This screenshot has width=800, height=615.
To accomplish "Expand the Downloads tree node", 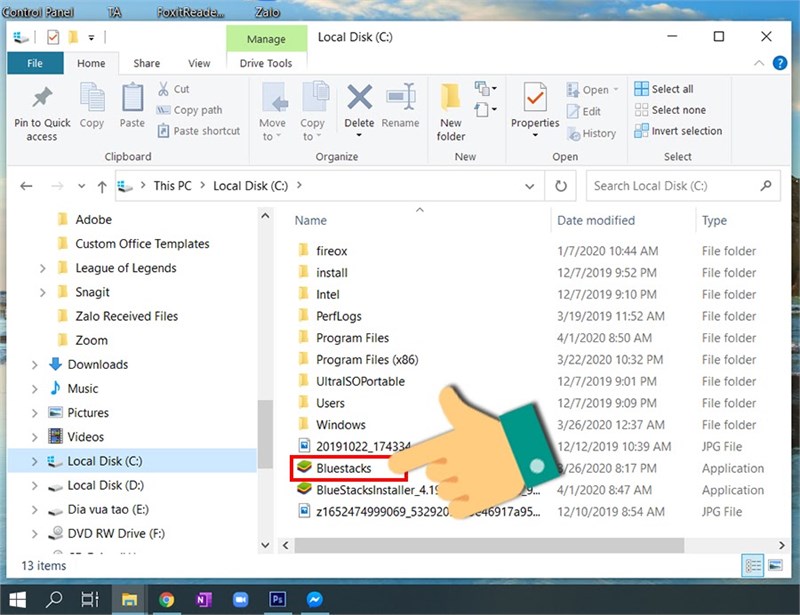I will [37, 365].
